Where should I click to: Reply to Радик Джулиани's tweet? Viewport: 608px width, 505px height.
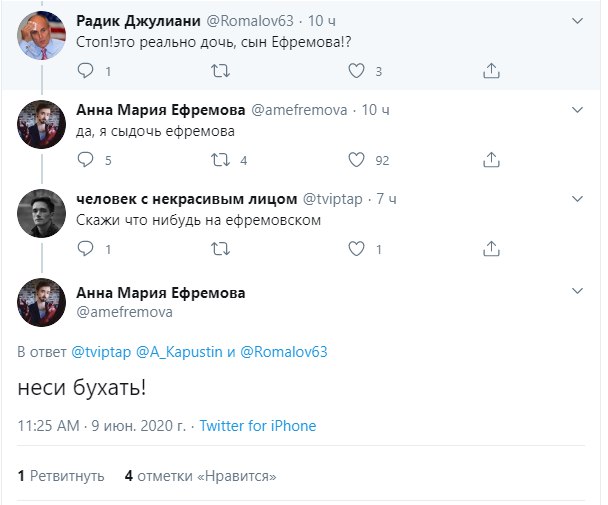(85, 71)
